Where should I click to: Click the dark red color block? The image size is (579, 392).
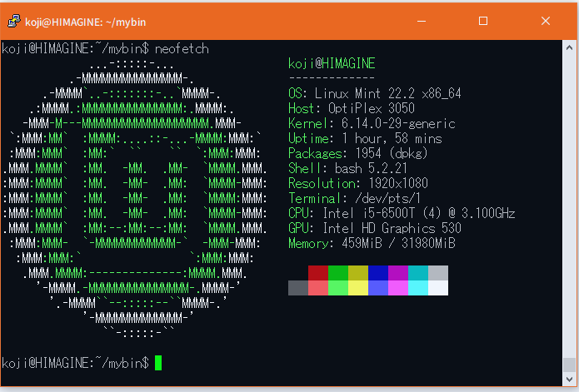(x=317, y=273)
